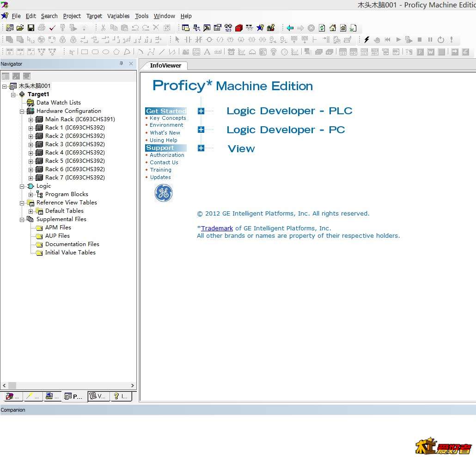Click the Companion help buildings icon
Viewport: 476px width, 457px height.
click(271, 28)
